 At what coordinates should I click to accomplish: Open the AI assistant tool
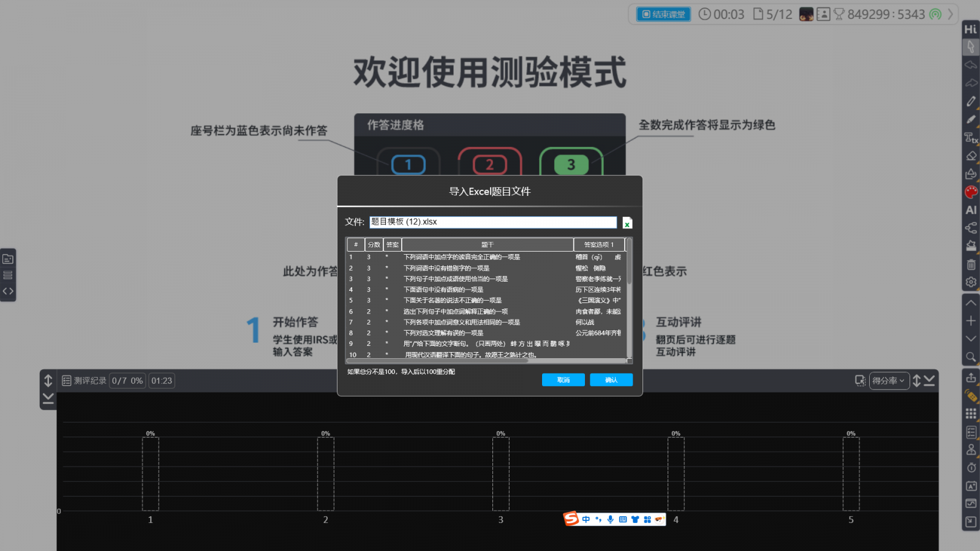(971, 210)
